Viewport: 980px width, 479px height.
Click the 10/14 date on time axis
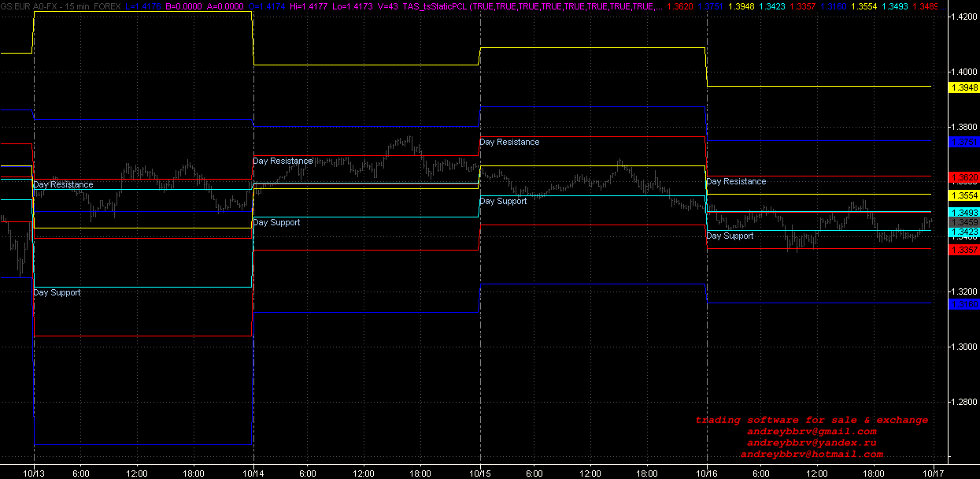coord(253,473)
